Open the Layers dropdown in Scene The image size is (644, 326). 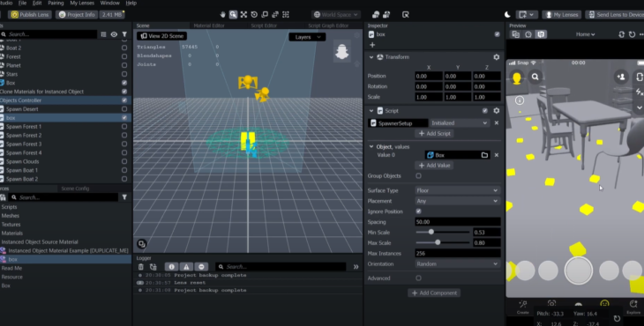pyautogui.click(x=307, y=37)
